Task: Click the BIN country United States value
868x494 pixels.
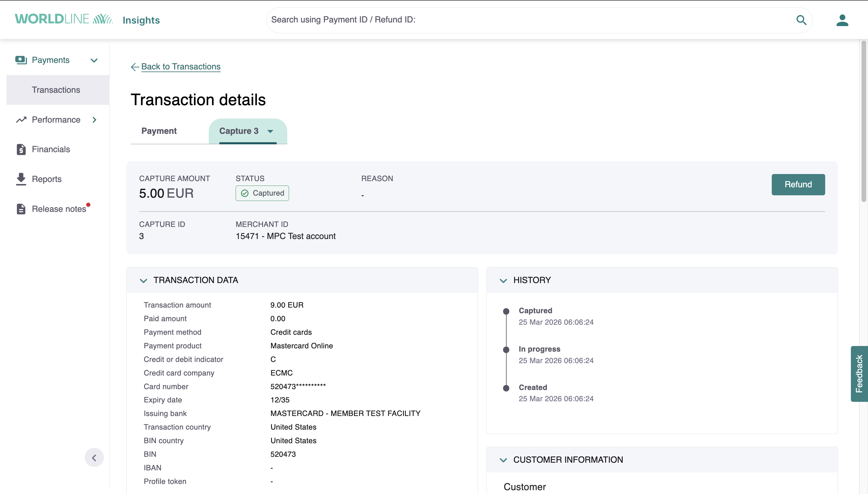Action: pos(293,441)
